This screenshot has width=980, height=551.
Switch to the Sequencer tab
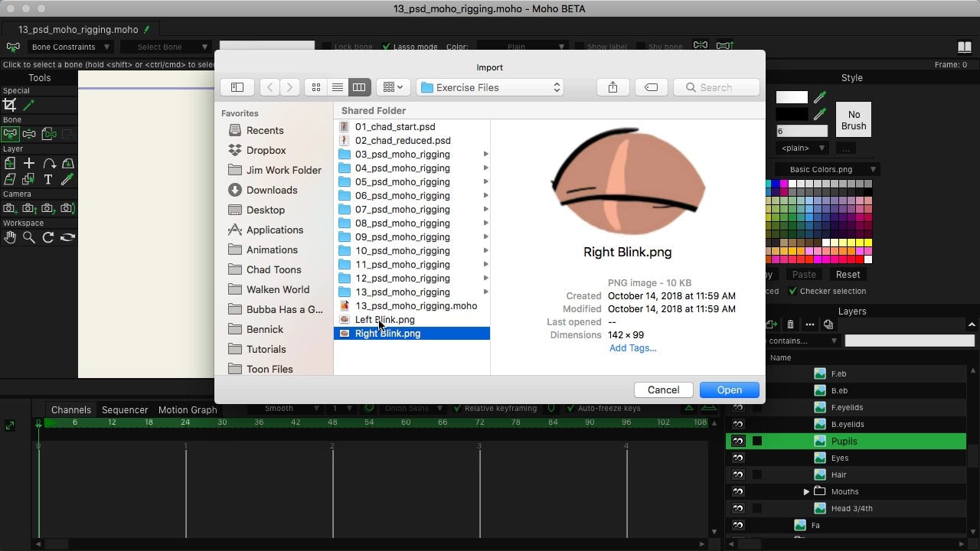click(125, 409)
